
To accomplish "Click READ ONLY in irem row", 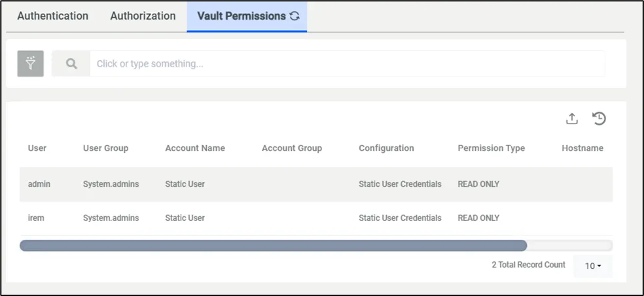I will pos(478,218).
